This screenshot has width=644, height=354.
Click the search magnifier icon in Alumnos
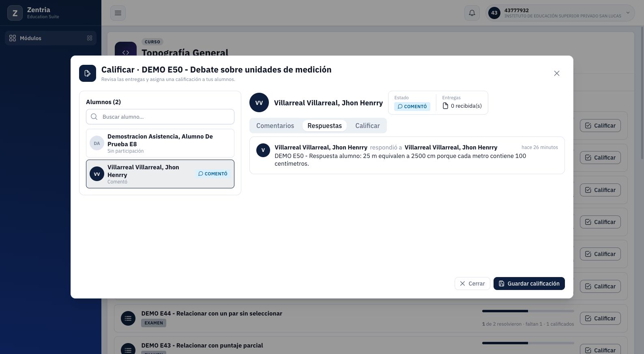[x=94, y=117]
